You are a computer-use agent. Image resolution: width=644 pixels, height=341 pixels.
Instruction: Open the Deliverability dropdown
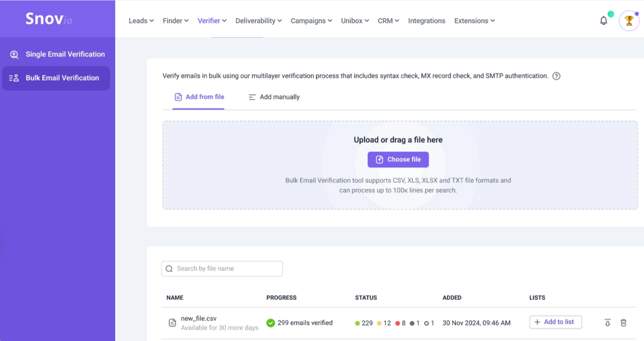point(258,21)
